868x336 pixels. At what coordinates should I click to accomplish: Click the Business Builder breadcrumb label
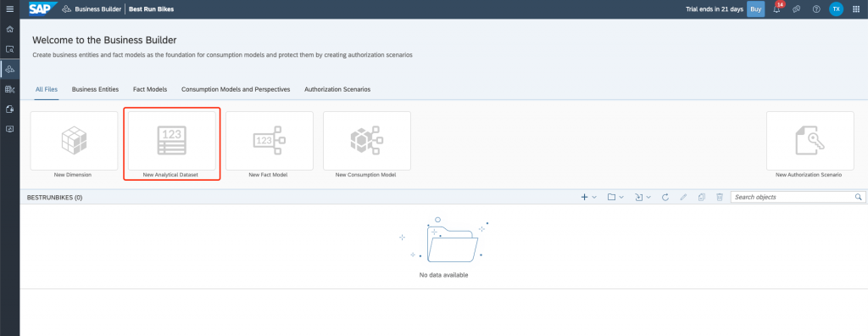pyautogui.click(x=98, y=9)
